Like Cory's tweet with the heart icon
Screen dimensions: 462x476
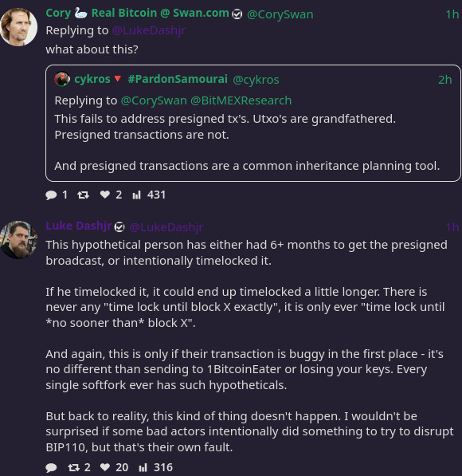tap(105, 195)
